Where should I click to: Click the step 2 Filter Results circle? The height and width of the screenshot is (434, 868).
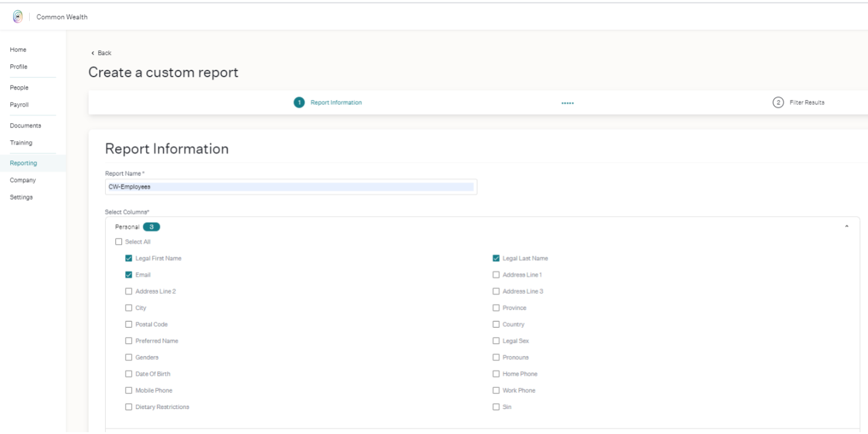[x=778, y=103]
